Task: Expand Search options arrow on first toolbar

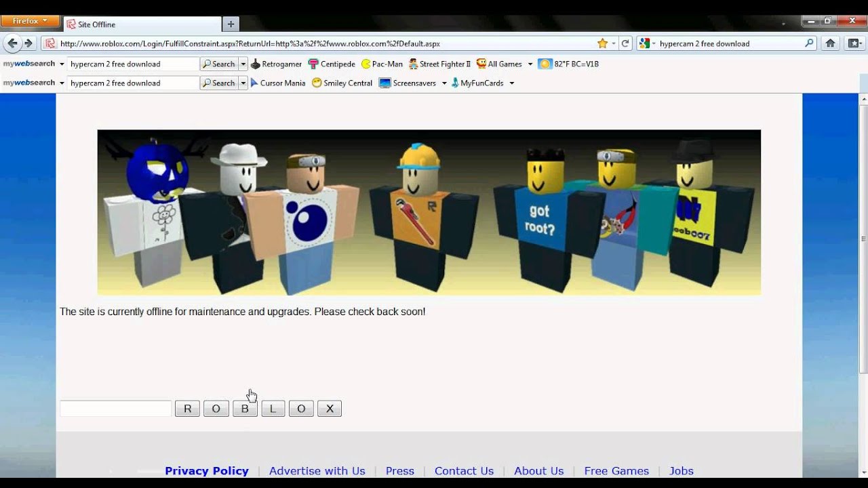Action: pyautogui.click(x=243, y=64)
